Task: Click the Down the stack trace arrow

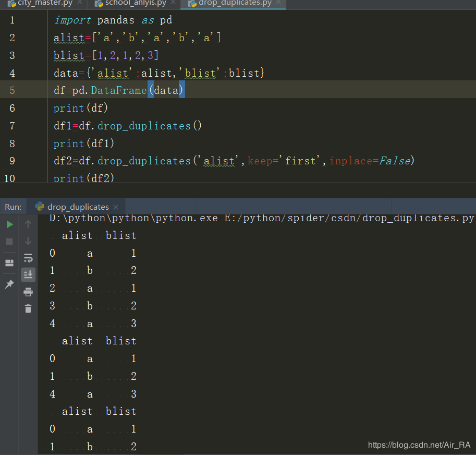Action: point(28,241)
